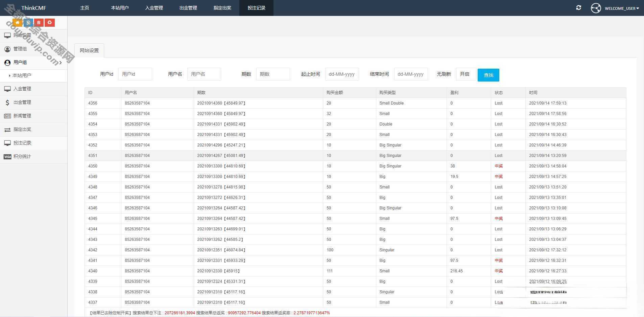This screenshot has width=644, height=317.
Task: Click Small Double type in row 4356
Action: click(391, 103)
